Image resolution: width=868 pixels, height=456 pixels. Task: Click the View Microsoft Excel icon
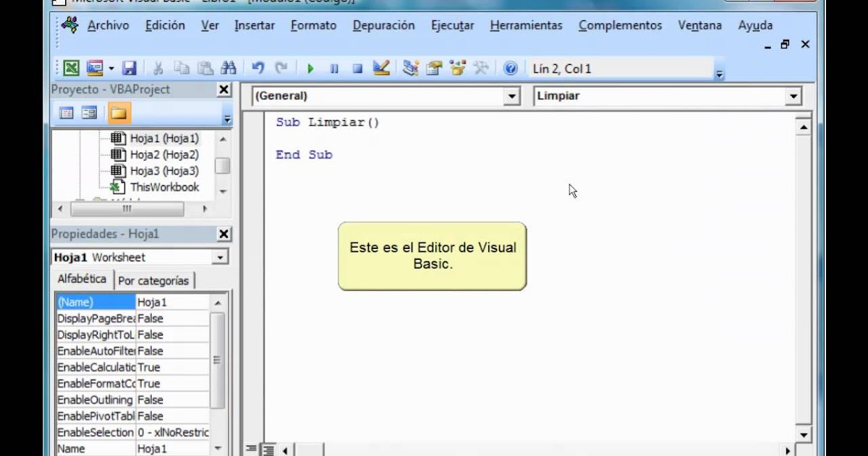coord(70,67)
